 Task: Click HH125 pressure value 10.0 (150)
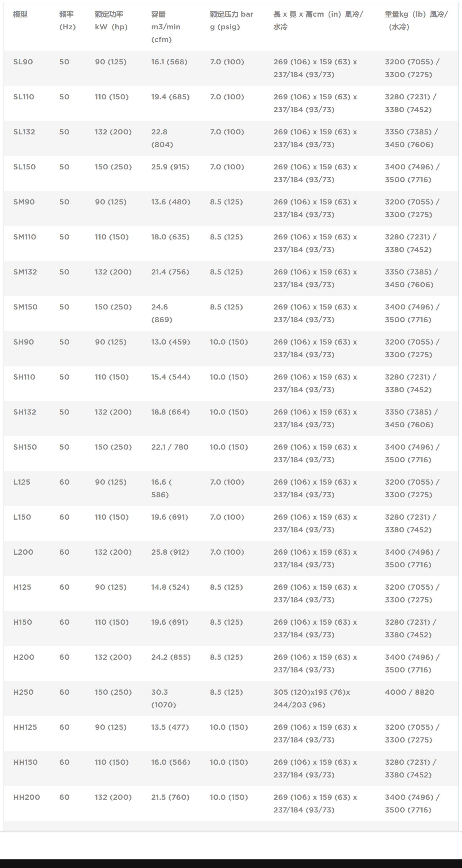point(229,727)
